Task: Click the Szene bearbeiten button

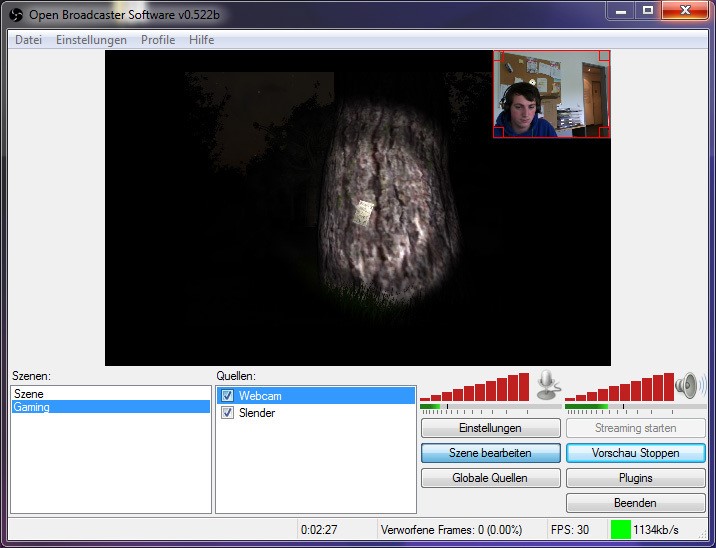Action: coord(490,453)
